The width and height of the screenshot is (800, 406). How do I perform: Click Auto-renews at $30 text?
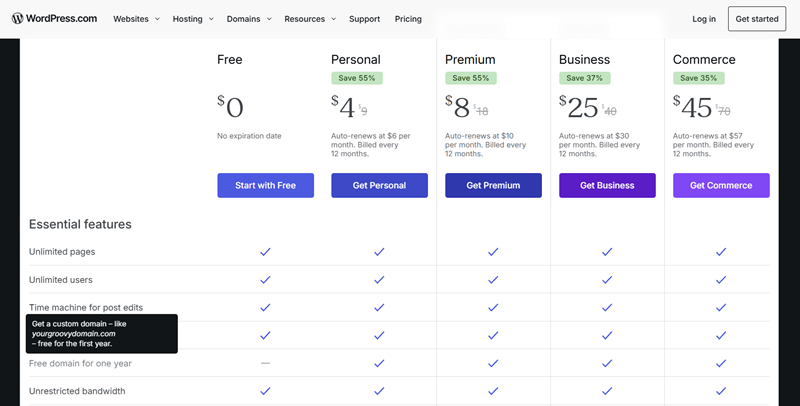pos(599,145)
